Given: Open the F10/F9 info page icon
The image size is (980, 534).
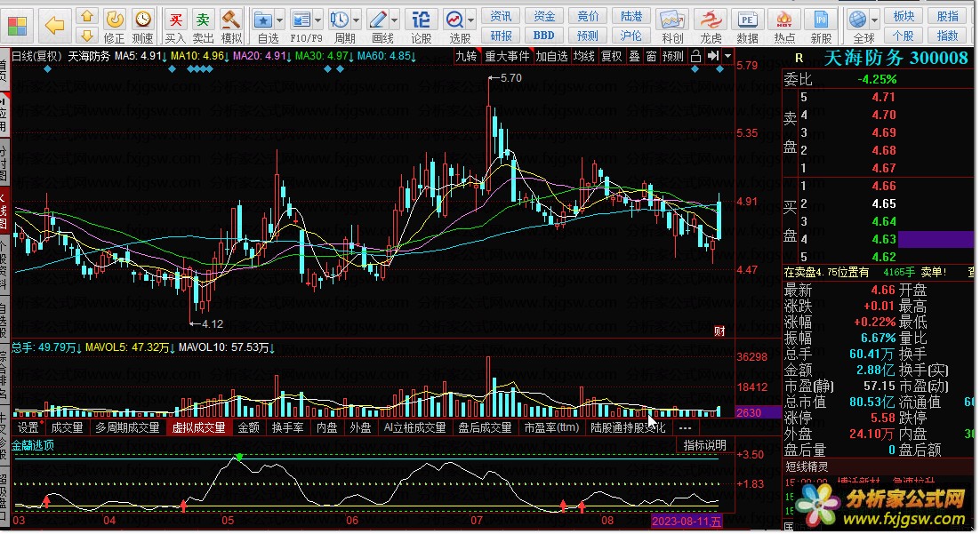Looking at the screenshot, I should pos(301,20).
